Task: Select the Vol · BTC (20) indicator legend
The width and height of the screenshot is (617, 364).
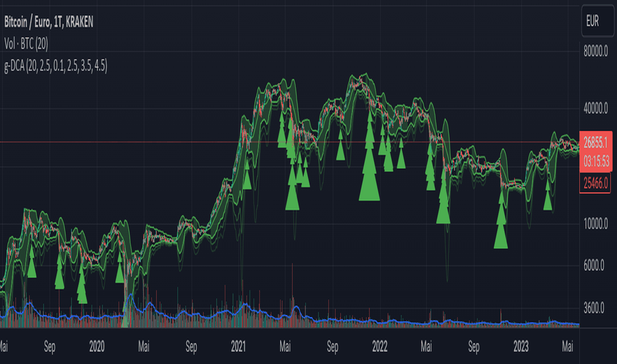Action: coord(26,44)
